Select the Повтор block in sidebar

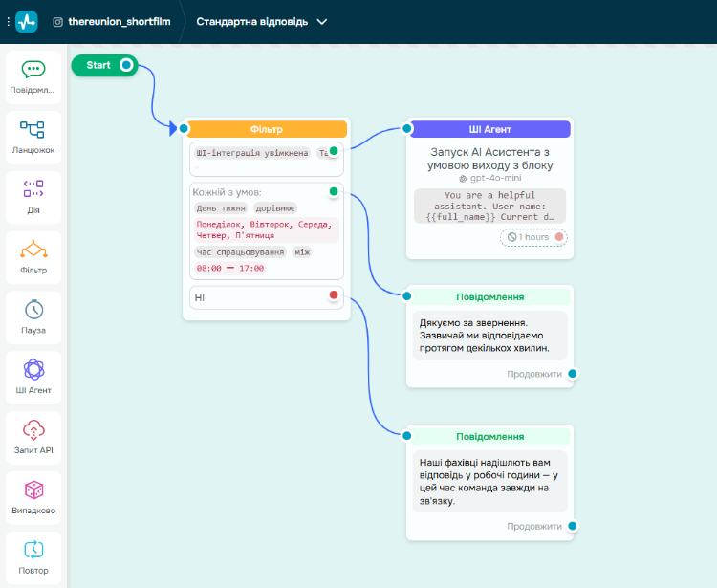click(x=33, y=557)
